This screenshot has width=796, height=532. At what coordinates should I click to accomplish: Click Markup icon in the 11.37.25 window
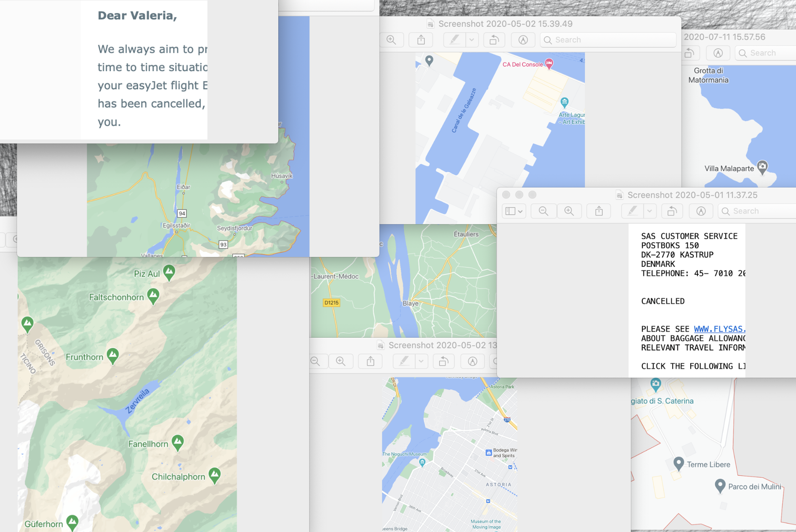[x=701, y=211]
